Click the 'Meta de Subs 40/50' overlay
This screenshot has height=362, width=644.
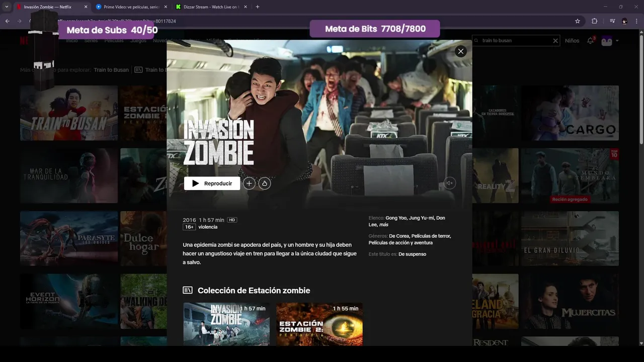click(108, 30)
